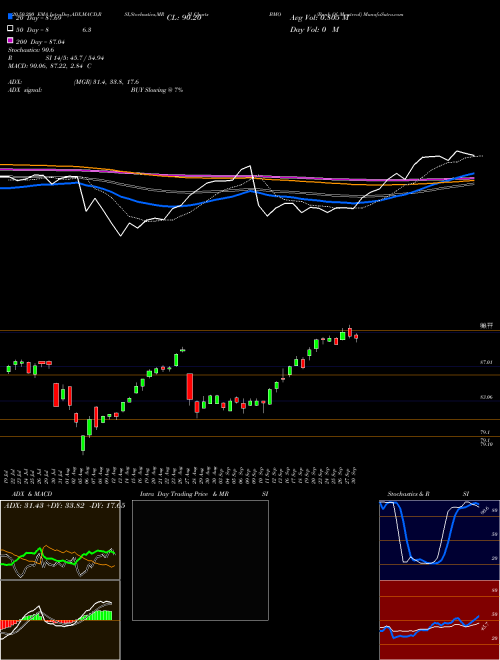This screenshot has height=660, width=500.
Task: Click the magenta 200 Day legend swatch
Action: [10, 40]
